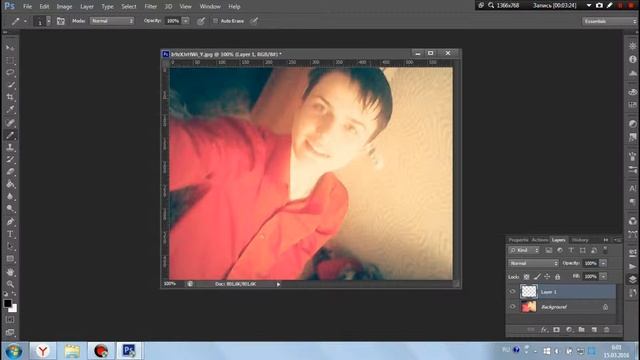Open the options bar Opacity slider arrow
The image size is (640, 360).
(x=185, y=21)
